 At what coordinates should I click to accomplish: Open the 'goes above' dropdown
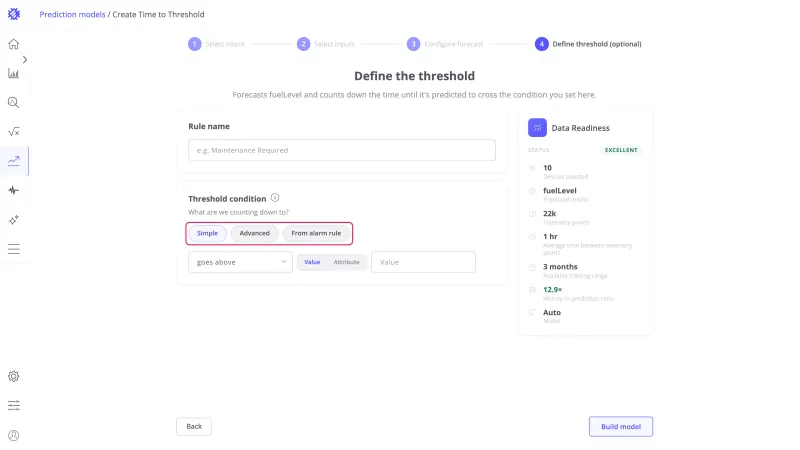click(x=240, y=262)
